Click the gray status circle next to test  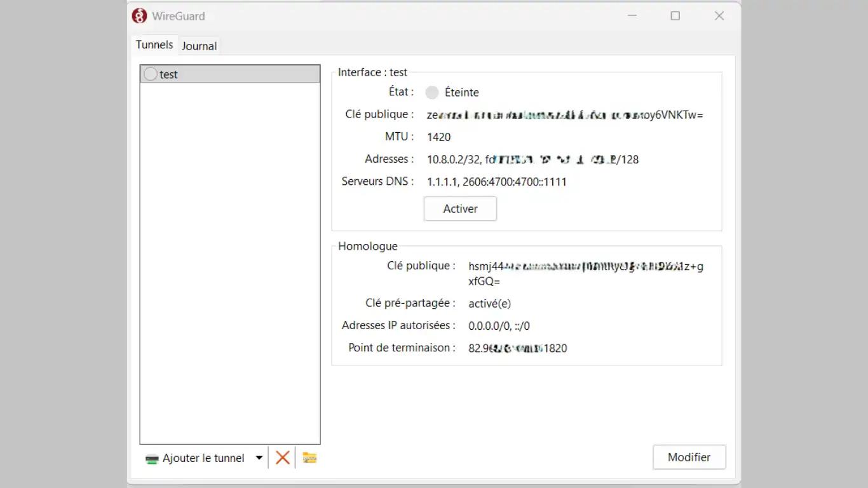point(151,74)
